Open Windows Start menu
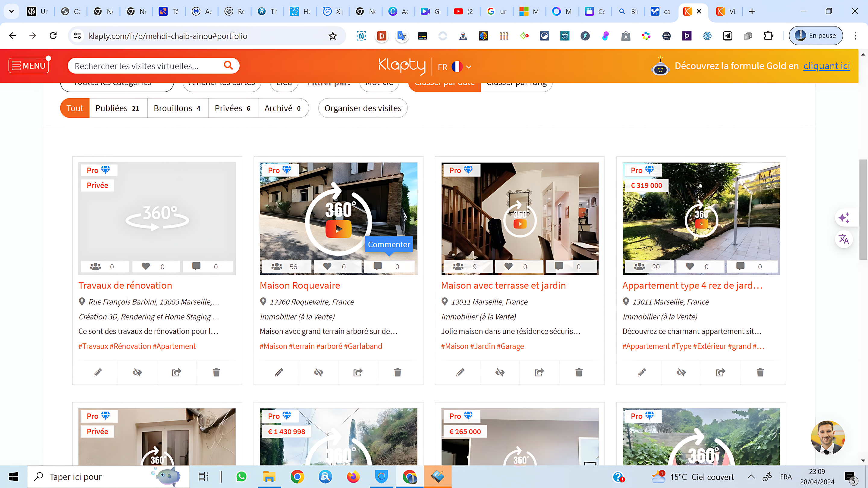Screen dimensions: 868x488 [x=14, y=477]
